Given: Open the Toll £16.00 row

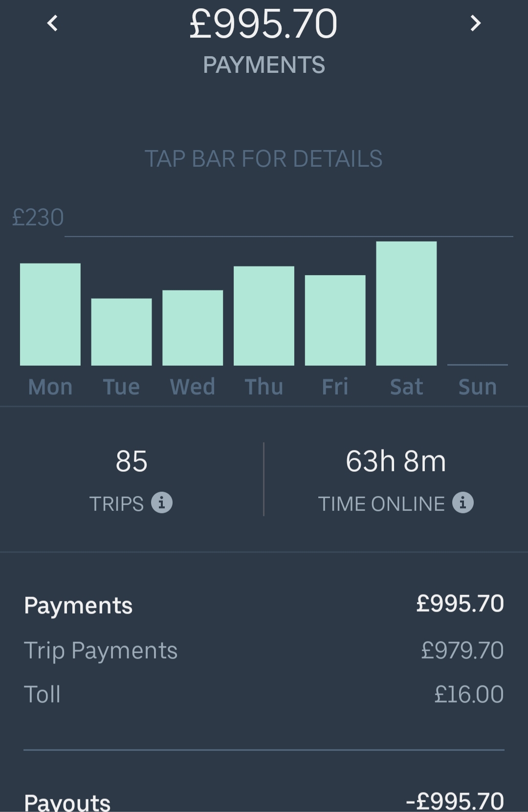Looking at the screenshot, I should click(x=264, y=694).
